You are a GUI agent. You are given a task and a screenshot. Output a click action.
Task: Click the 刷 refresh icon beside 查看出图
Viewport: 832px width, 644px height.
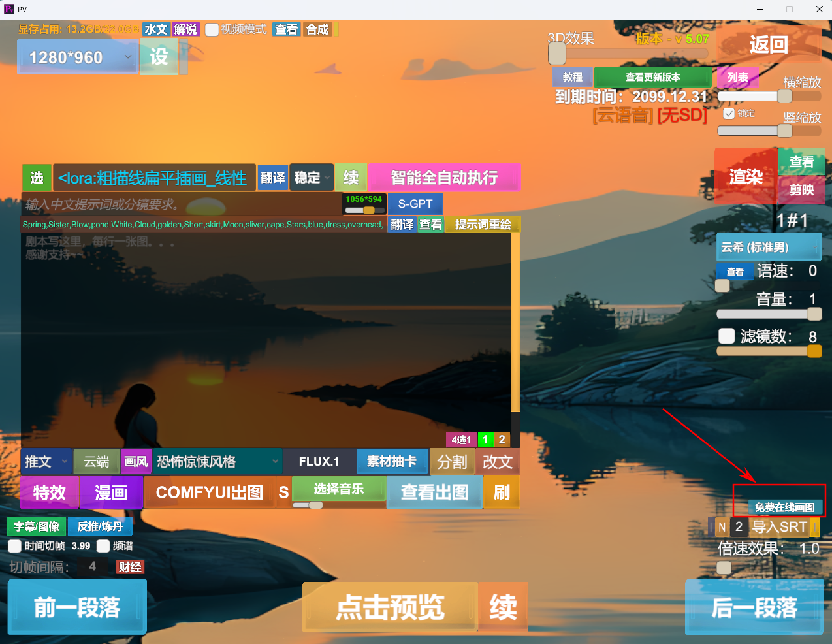point(502,492)
